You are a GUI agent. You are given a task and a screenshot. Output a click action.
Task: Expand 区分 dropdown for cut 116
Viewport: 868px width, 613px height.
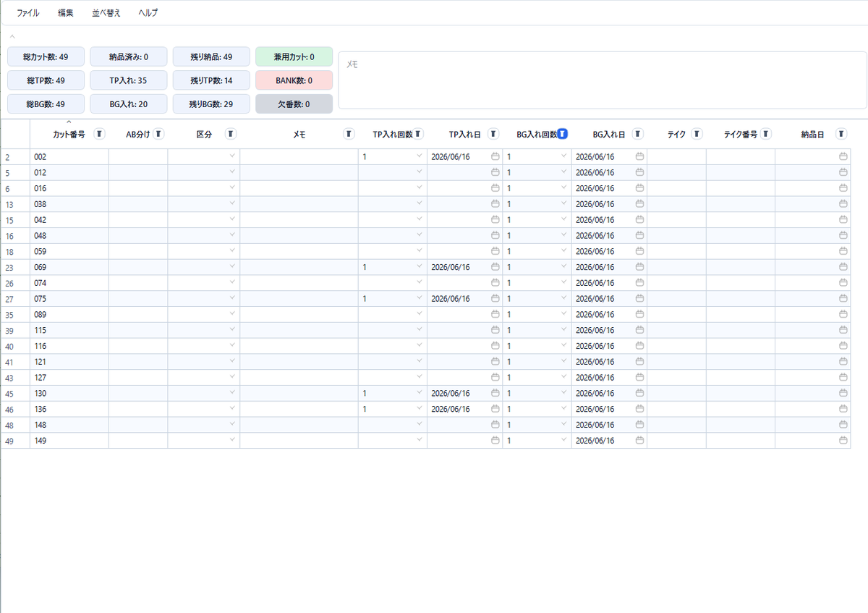[x=232, y=345]
